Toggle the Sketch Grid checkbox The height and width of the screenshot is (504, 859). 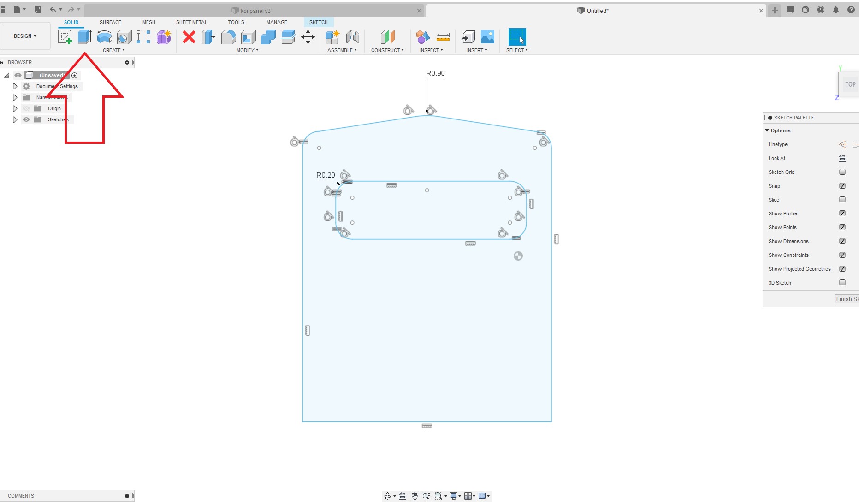[842, 172]
